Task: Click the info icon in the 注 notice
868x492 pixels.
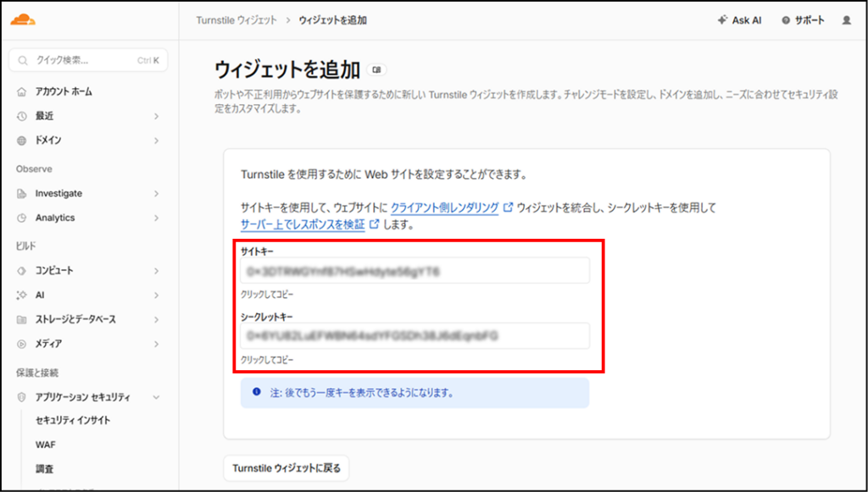Action: [256, 392]
